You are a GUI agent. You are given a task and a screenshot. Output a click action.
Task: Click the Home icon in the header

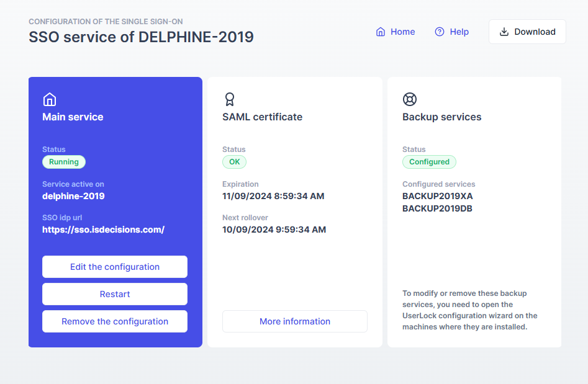tap(381, 32)
